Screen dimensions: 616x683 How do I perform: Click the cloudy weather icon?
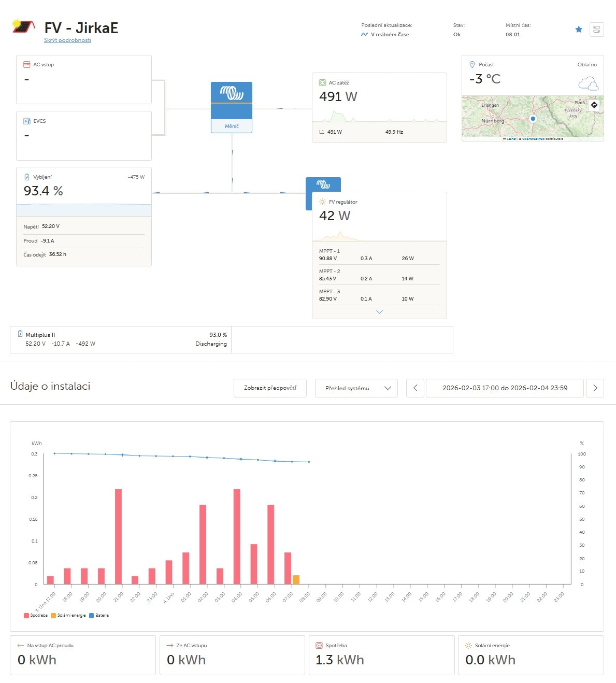(588, 83)
